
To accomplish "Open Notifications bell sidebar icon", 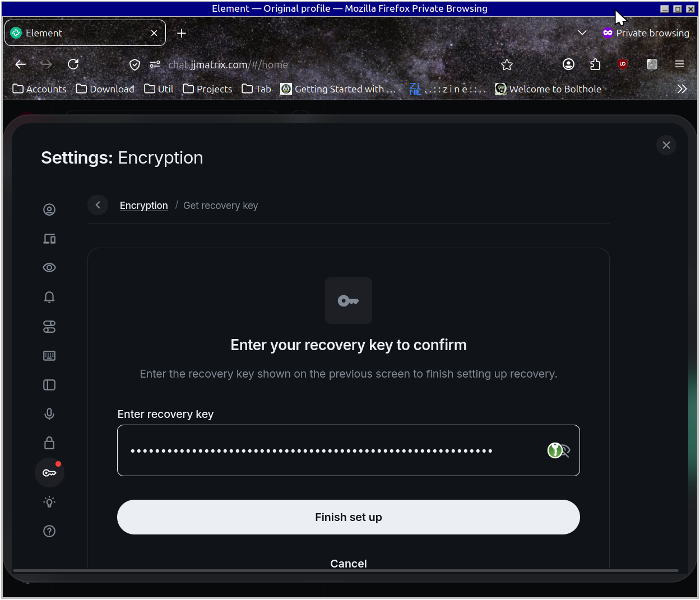I will pos(49,297).
